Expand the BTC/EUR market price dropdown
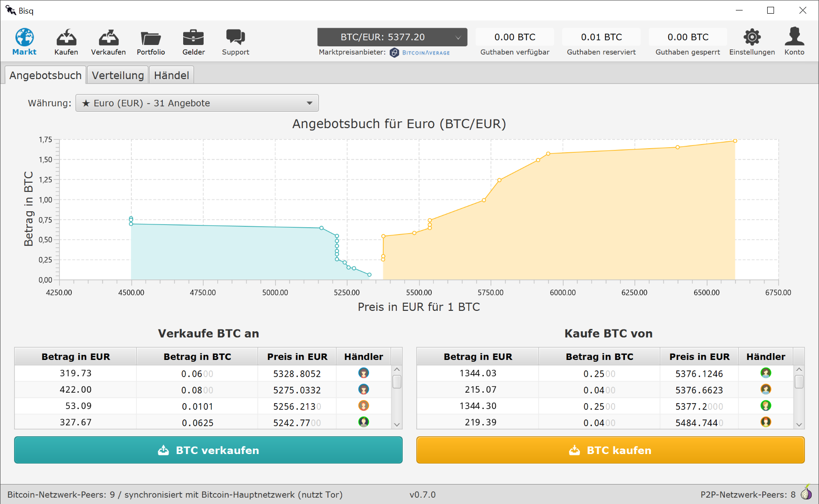The height and width of the screenshot is (504, 819). coord(392,37)
